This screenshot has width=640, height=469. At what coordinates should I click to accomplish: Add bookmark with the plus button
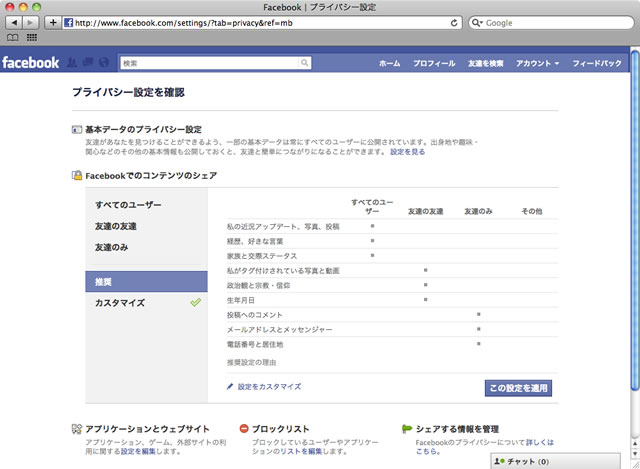coord(53,23)
